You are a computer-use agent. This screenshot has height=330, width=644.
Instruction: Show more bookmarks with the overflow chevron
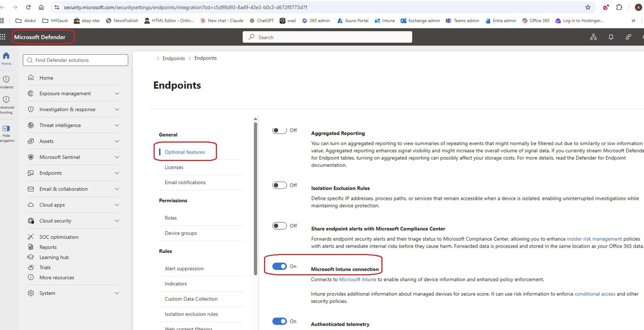(x=633, y=20)
